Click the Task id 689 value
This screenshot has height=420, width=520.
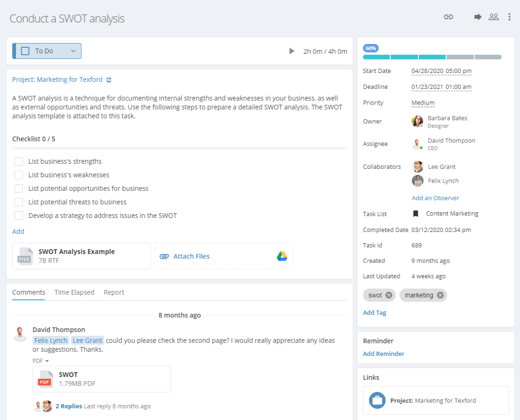(417, 245)
